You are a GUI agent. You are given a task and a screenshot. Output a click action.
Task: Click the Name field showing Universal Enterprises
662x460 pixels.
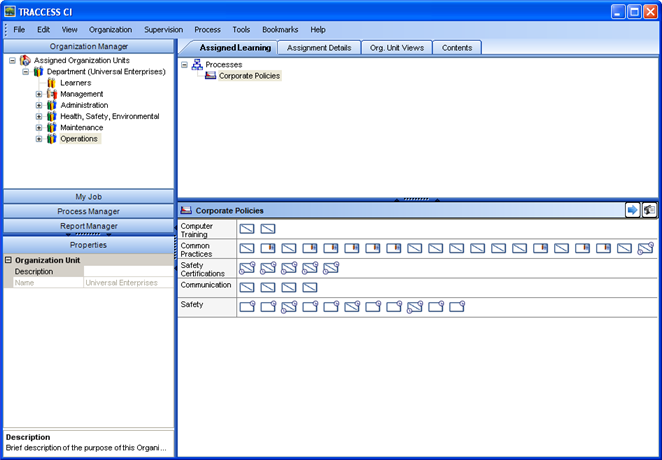pyautogui.click(x=128, y=283)
